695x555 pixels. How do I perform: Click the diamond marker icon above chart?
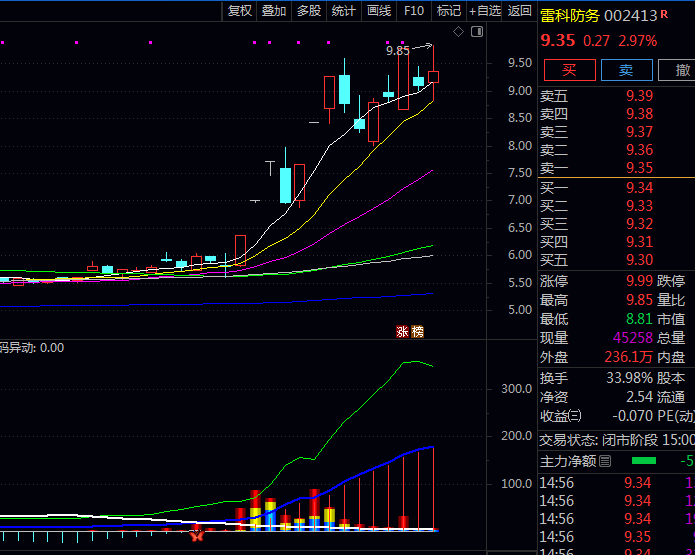click(x=458, y=32)
